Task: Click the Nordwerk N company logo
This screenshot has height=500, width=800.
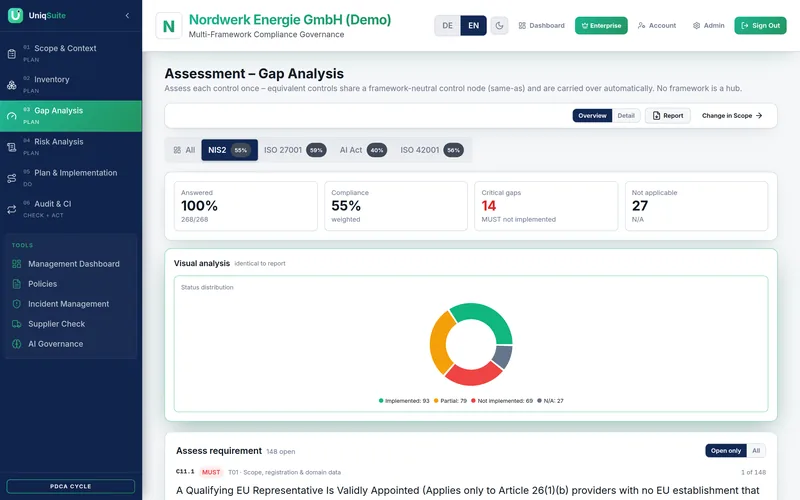Action: pos(169,26)
